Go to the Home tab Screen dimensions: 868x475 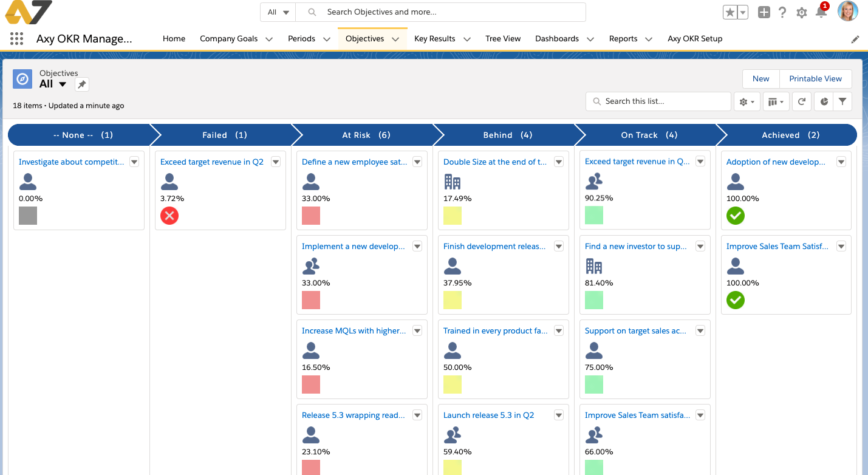coord(174,39)
